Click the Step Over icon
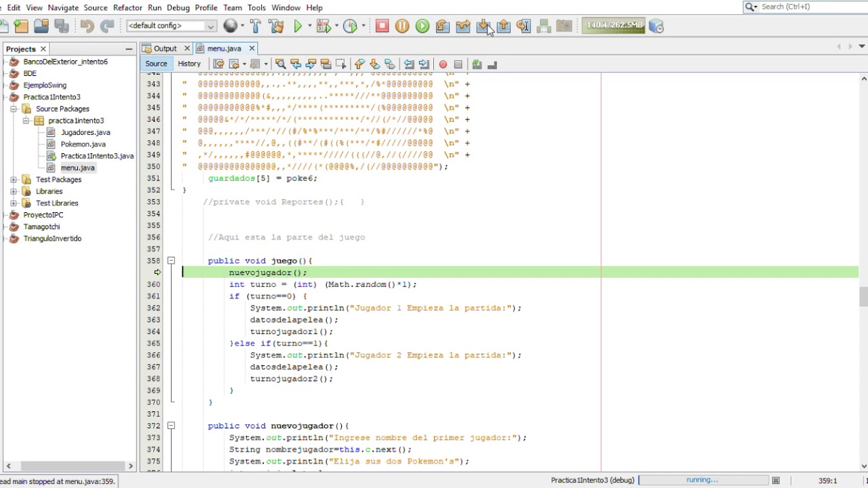868x488 pixels. (x=443, y=26)
